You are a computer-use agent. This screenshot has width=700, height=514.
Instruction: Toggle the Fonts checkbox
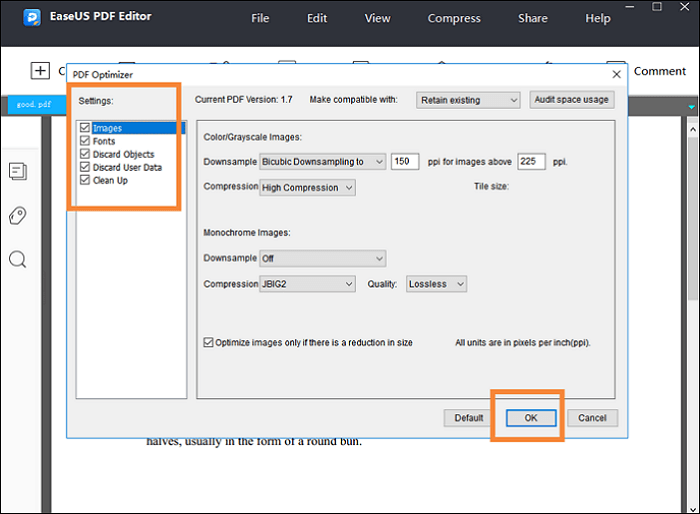pyautogui.click(x=85, y=141)
